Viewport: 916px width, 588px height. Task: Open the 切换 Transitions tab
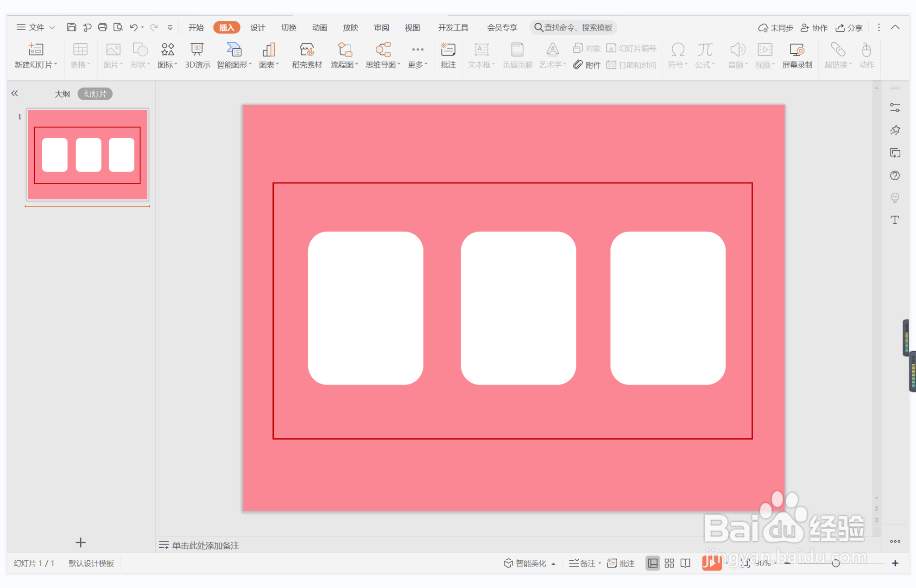tap(289, 27)
